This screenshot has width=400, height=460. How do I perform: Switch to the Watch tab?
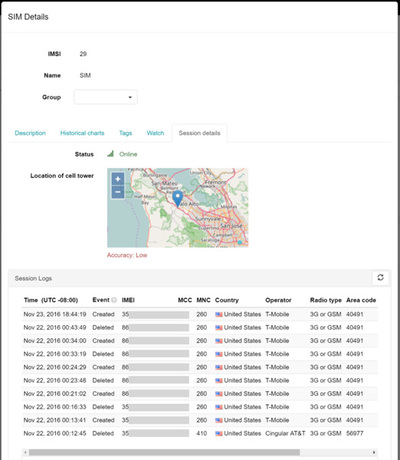click(x=155, y=133)
